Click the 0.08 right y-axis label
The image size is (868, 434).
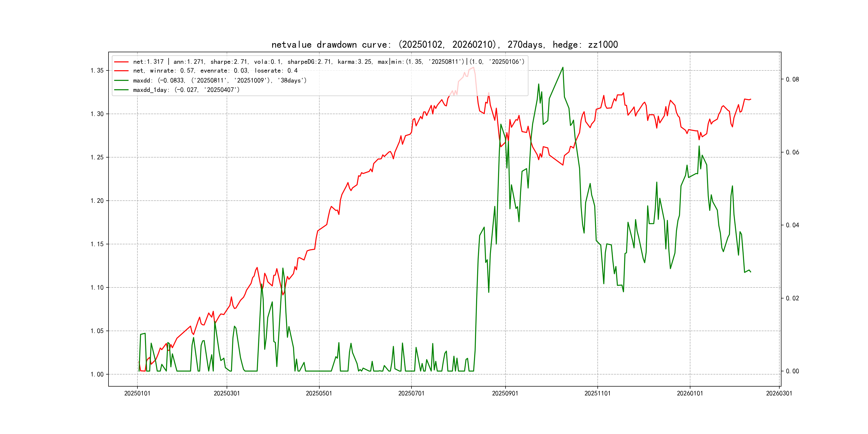click(792, 80)
